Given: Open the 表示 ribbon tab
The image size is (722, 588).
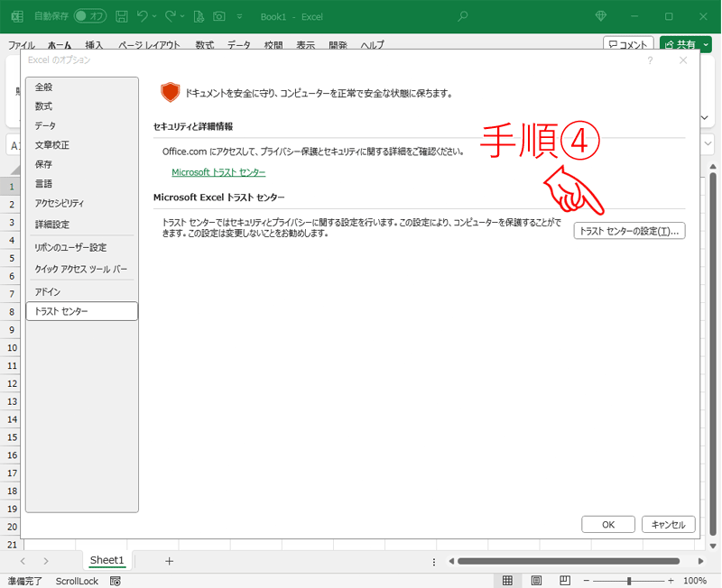Looking at the screenshot, I should 306,44.
